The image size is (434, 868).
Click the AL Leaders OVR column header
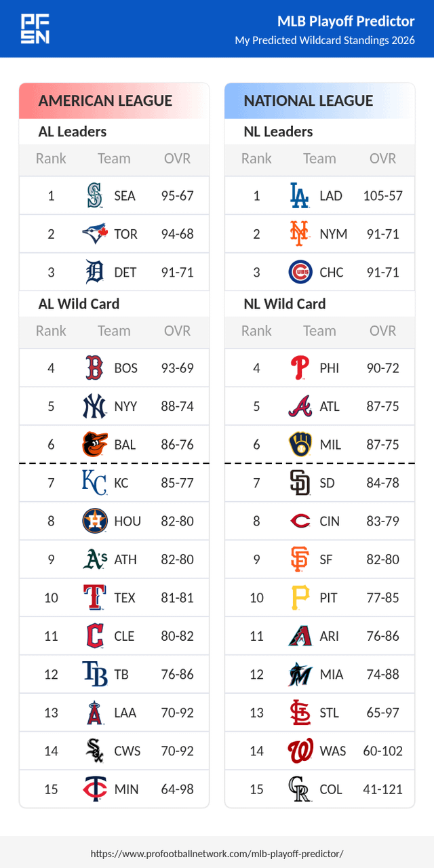178,159
